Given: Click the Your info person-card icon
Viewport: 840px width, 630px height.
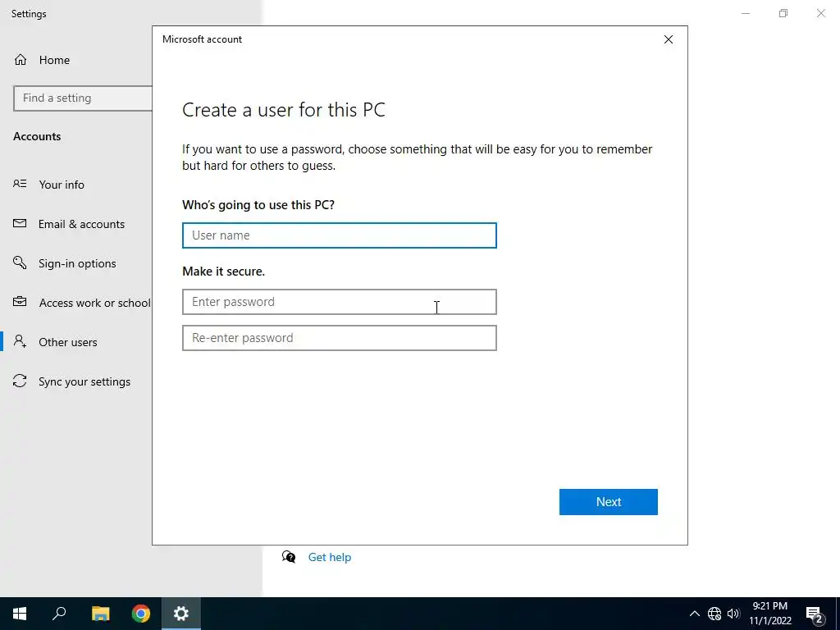Looking at the screenshot, I should point(20,184).
